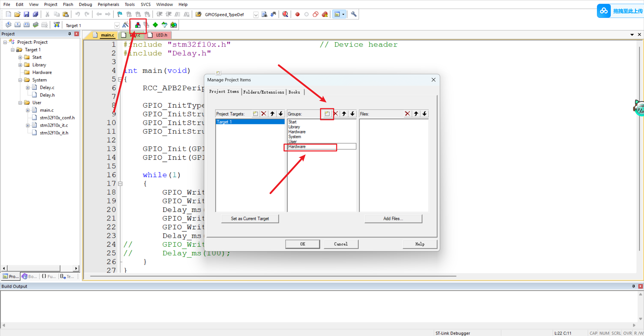Open the Configuration wrench icon
Viewport: 644px width, 336px height.
point(353,14)
